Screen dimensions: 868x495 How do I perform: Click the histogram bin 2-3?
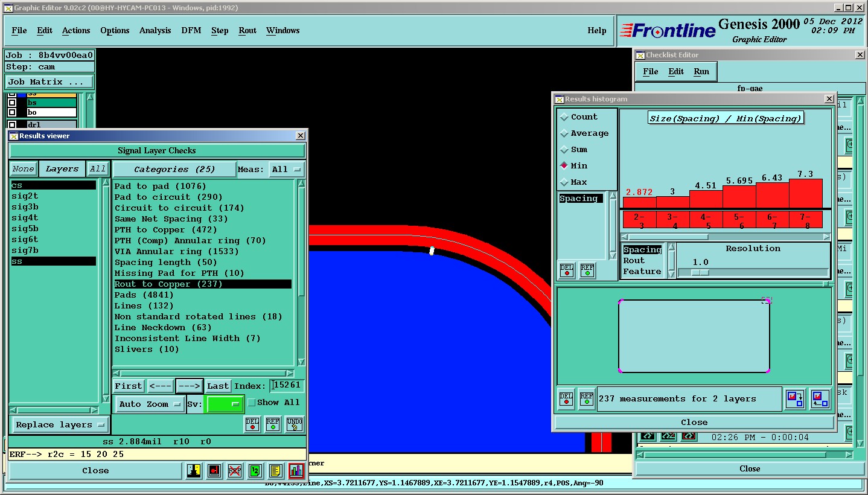click(x=639, y=220)
